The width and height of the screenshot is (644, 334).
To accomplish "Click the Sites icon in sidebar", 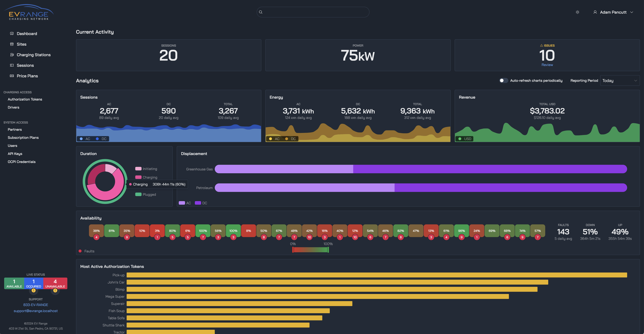I will click(x=12, y=44).
